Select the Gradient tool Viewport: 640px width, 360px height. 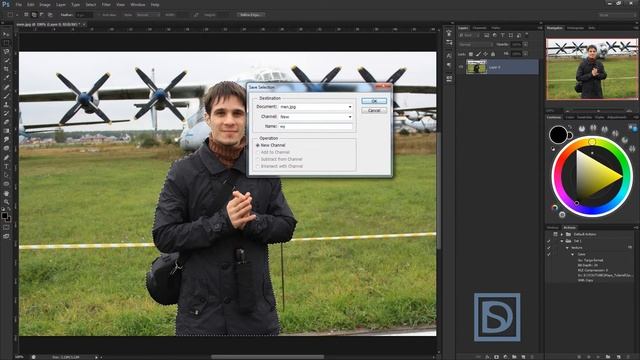[x=6, y=131]
